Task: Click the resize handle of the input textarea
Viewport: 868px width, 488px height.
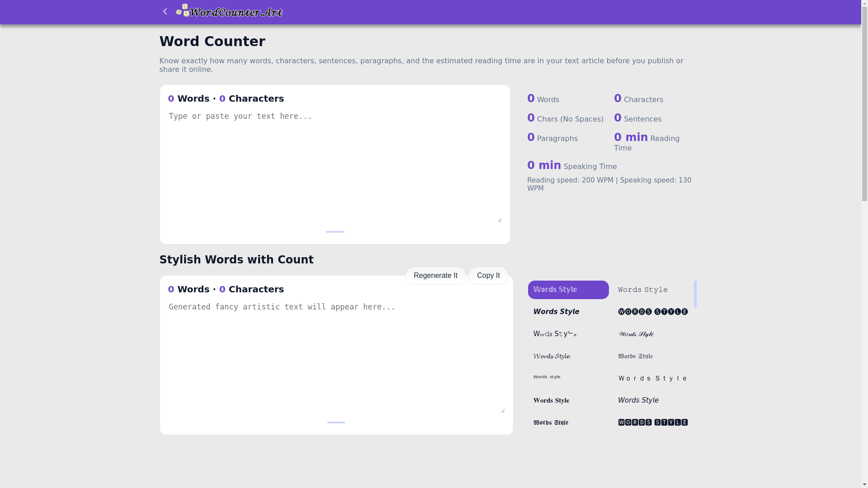Action: click(x=499, y=220)
